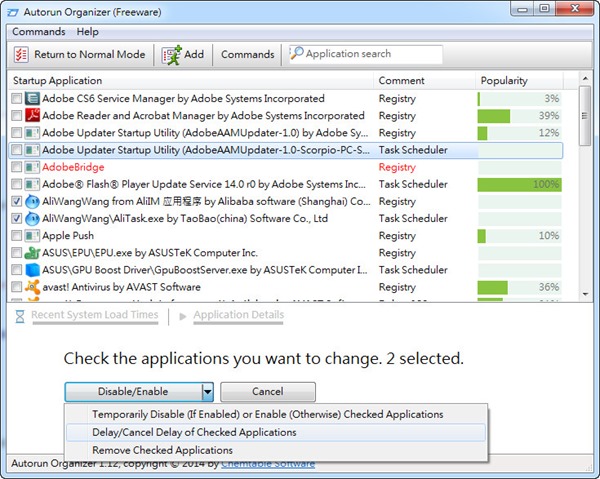Switch to Recent System Load Times tab
The image size is (600, 479).
coord(95,315)
